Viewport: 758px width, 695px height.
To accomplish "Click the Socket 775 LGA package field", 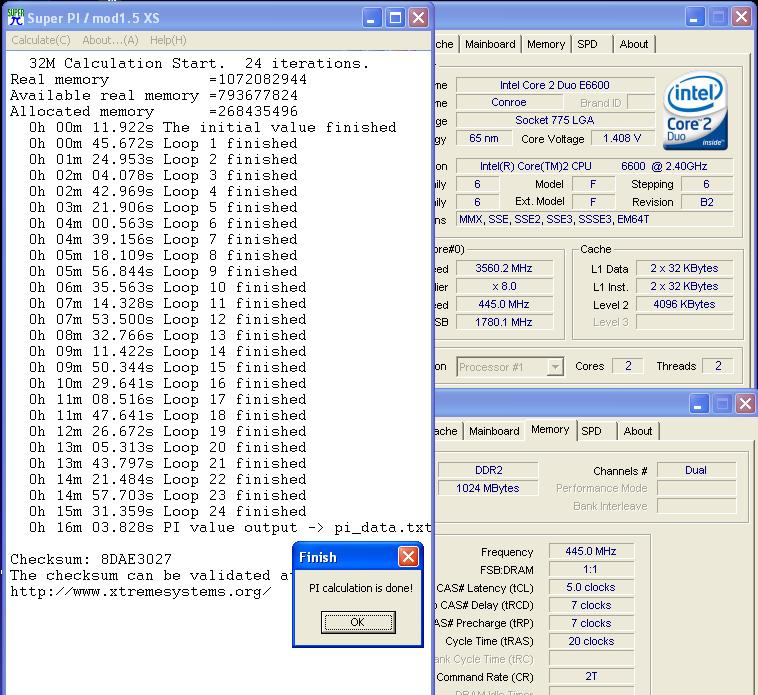I will (x=555, y=120).
